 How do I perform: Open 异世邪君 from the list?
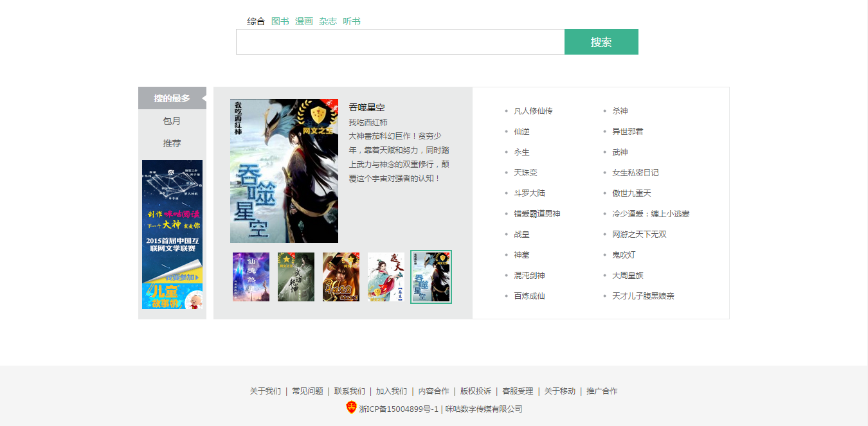pyautogui.click(x=628, y=132)
